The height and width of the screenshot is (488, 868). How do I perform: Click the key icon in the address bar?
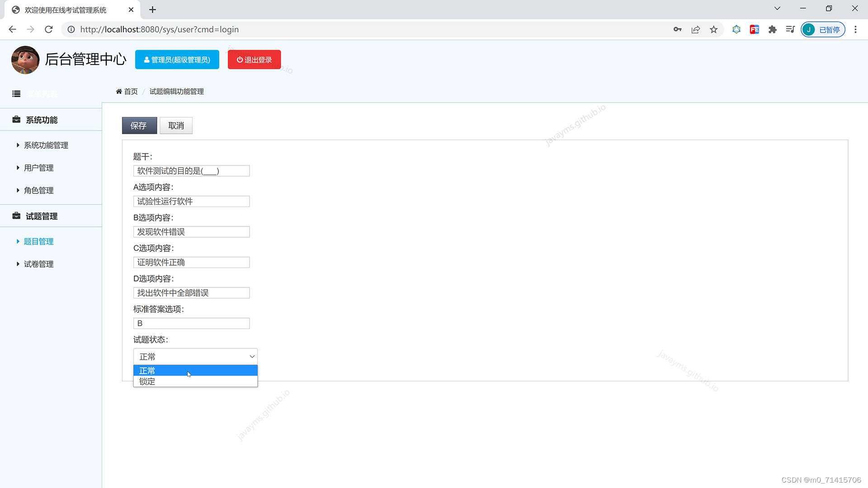click(677, 29)
